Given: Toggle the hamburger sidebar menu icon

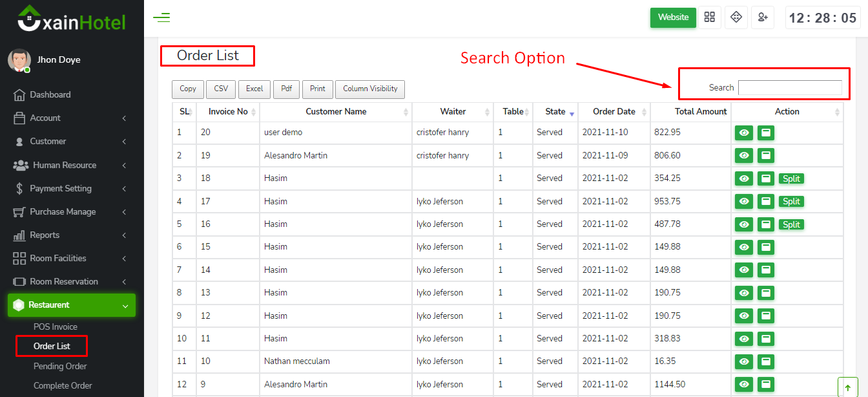Looking at the screenshot, I should click(161, 18).
